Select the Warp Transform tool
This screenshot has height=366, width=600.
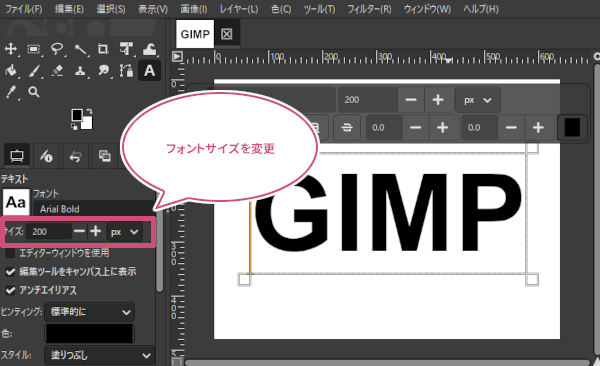[x=150, y=49]
